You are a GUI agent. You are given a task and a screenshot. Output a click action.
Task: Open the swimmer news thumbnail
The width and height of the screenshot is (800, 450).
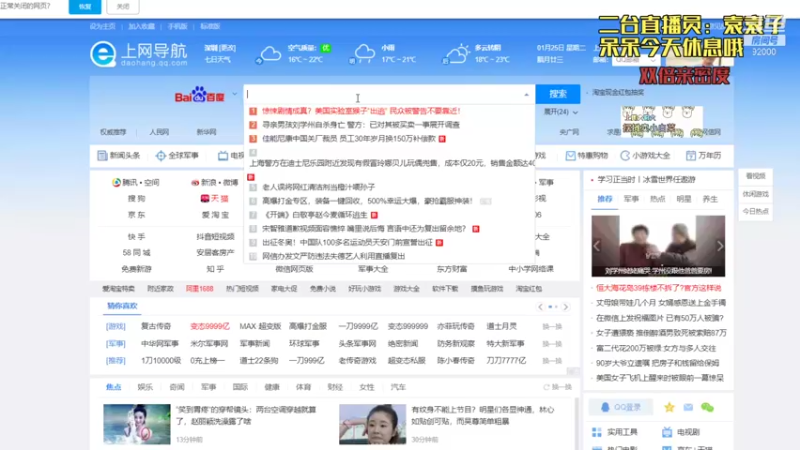point(137,424)
